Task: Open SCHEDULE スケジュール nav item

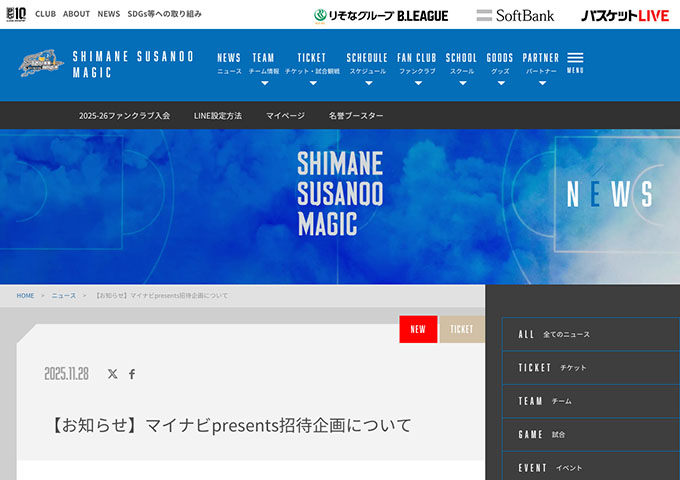Action: pos(367,63)
